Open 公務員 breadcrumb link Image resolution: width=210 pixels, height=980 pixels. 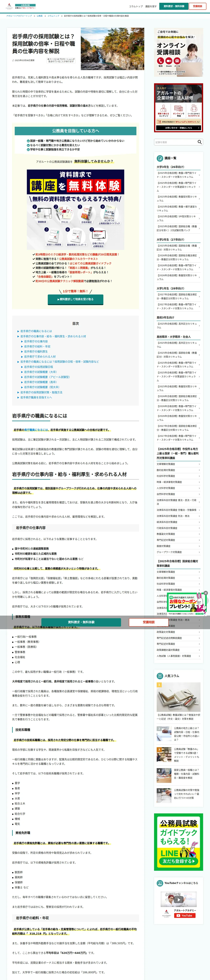[39, 16]
